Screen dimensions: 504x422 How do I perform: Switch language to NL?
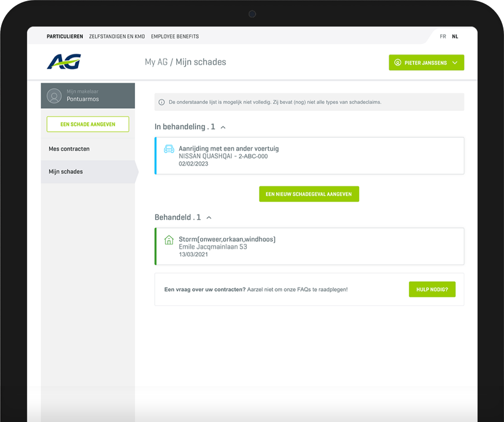tap(455, 37)
